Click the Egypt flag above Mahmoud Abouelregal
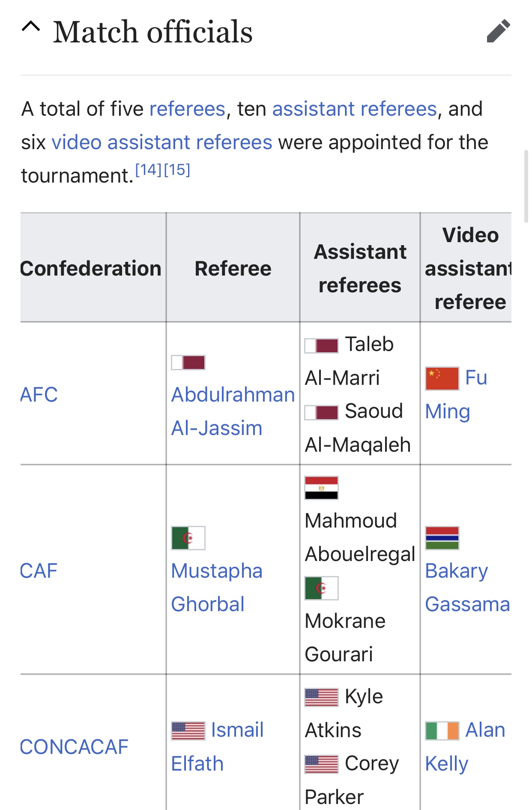 pyautogui.click(x=321, y=488)
